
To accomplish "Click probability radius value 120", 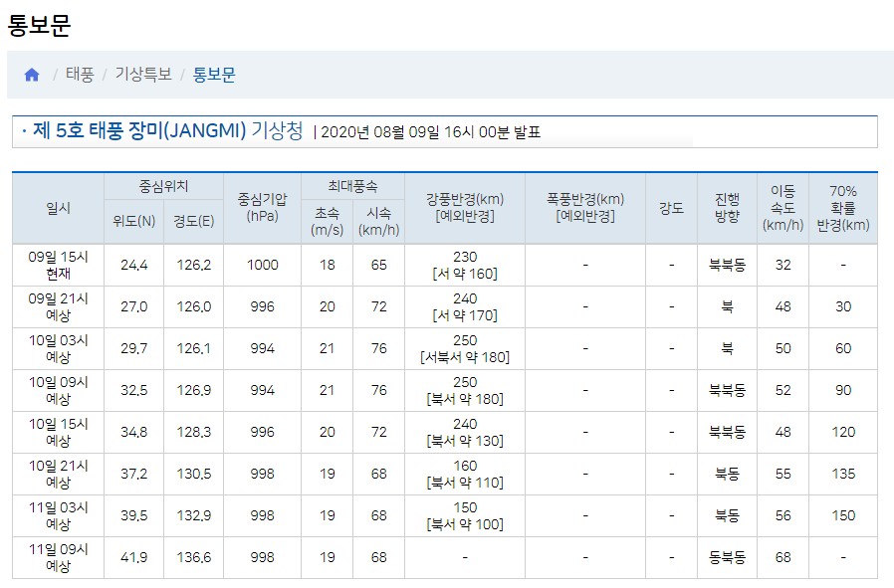I will pyautogui.click(x=843, y=432).
